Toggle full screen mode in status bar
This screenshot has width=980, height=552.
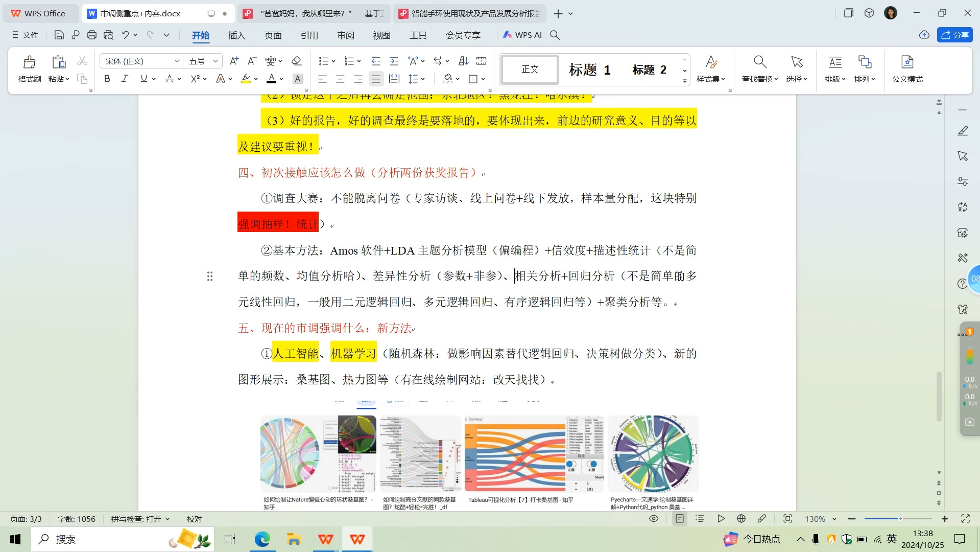click(x=965, y=519)
